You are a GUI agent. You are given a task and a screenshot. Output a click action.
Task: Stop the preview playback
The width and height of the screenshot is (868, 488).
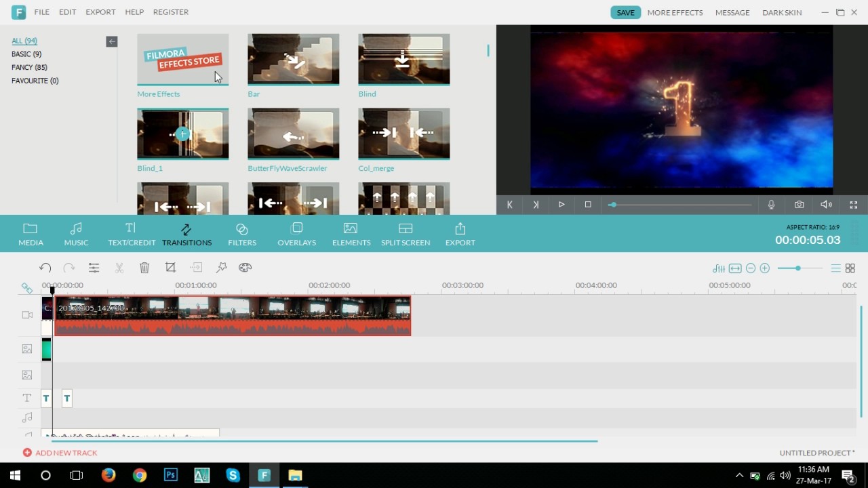[588, 205]
